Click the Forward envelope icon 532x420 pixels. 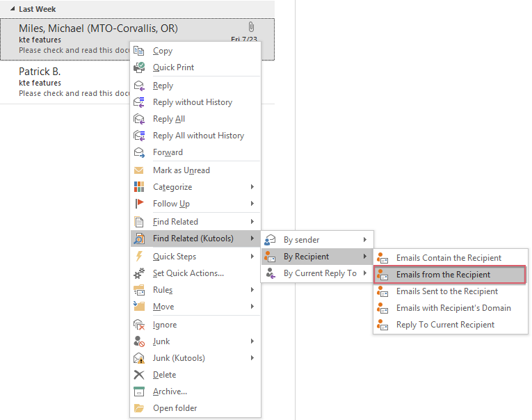[x=139, y=152]
